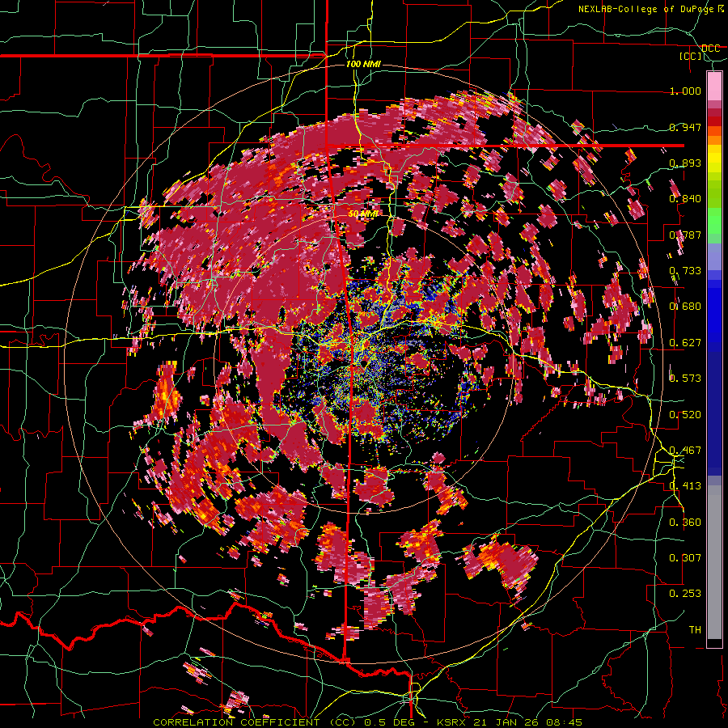Viewport: 728px width, 728px height.
Task: Pick the gray bottom segment of color scale
Action: point(714,562)
